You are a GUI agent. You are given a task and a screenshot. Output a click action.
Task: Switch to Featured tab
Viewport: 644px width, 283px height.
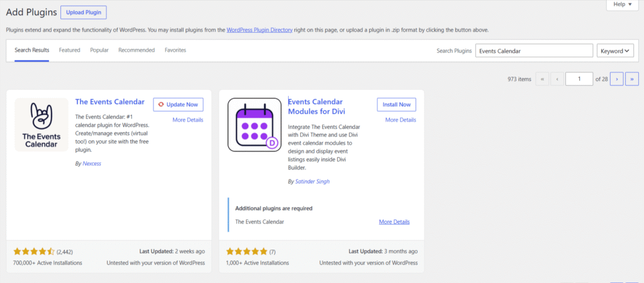(69, 50)
